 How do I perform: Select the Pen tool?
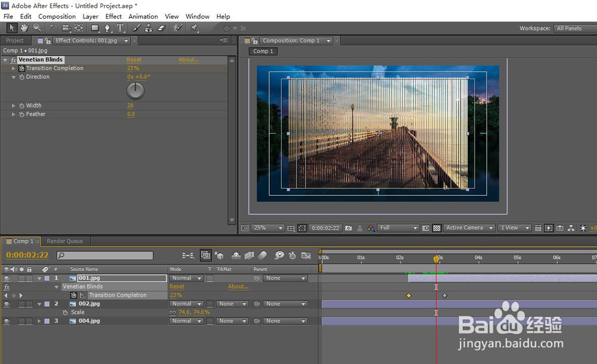click(x=107, y=28)
